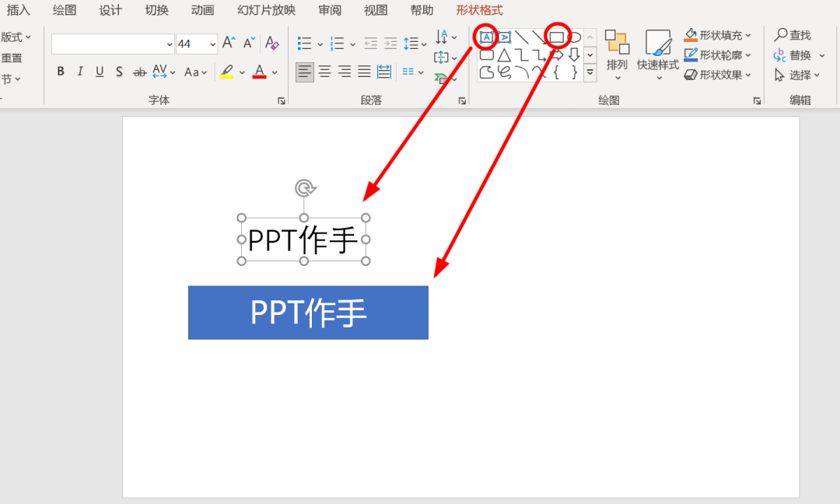Open align text vertical dropdown

click(x=446, y=58)
